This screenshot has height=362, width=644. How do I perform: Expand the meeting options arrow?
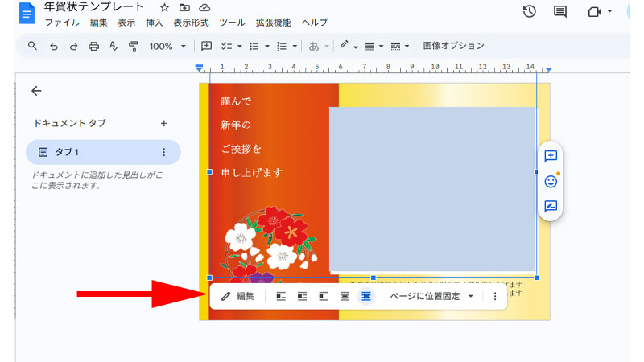coord(609,11)
